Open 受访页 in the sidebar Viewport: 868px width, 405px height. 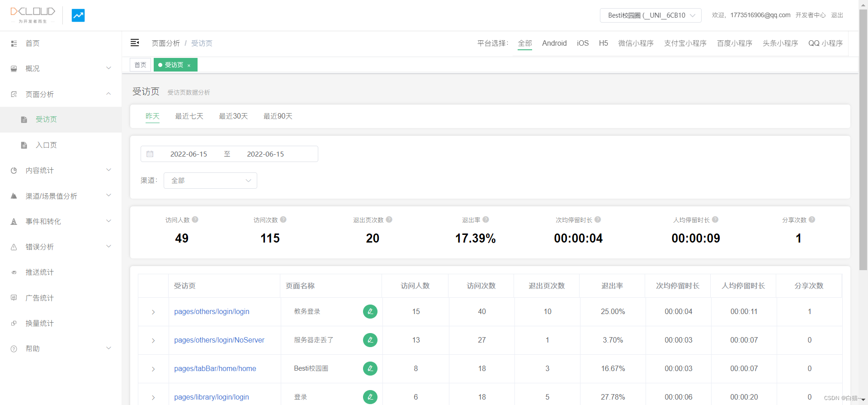tap(61, 119)
